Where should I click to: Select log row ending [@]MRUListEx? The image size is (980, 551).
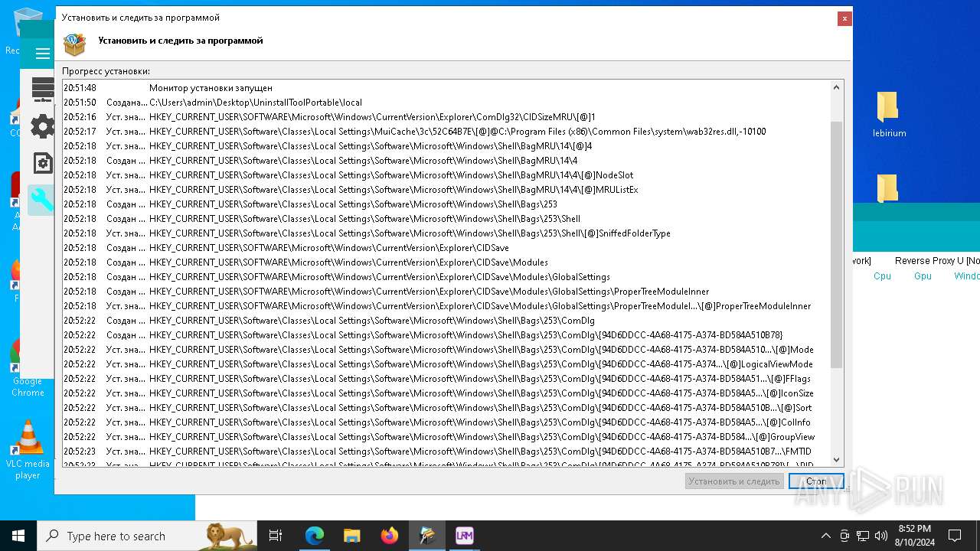(446, 190)
